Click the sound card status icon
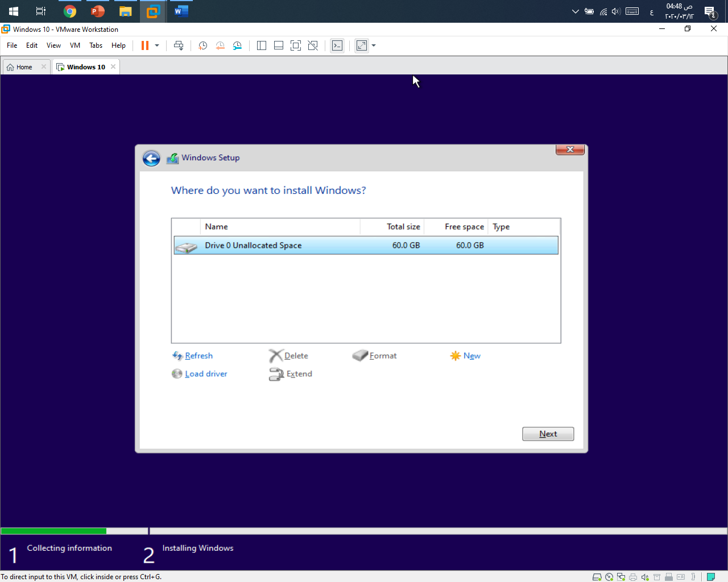The height and width of the screenshot is (582, 728). [x=645, y=577]
